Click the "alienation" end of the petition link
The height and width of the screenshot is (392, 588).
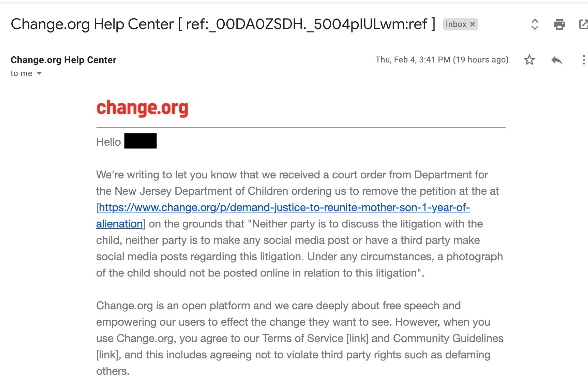(x=119, y=224)
